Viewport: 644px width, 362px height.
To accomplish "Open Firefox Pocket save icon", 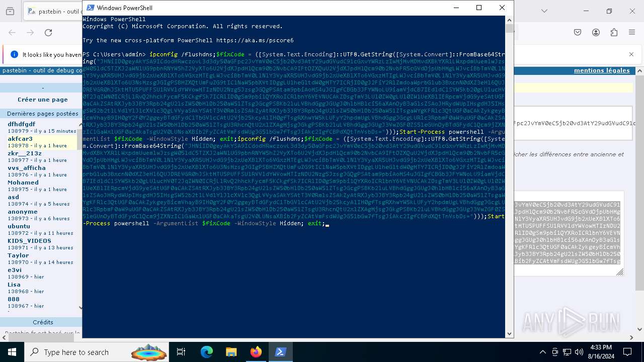I will [578, 33].
